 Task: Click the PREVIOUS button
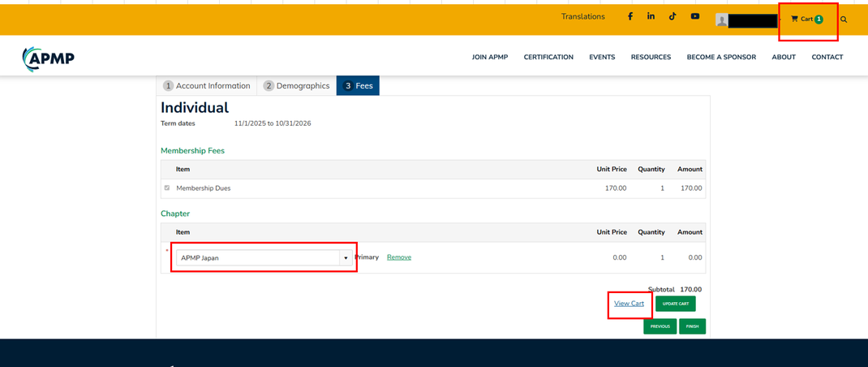coord(660,326)
